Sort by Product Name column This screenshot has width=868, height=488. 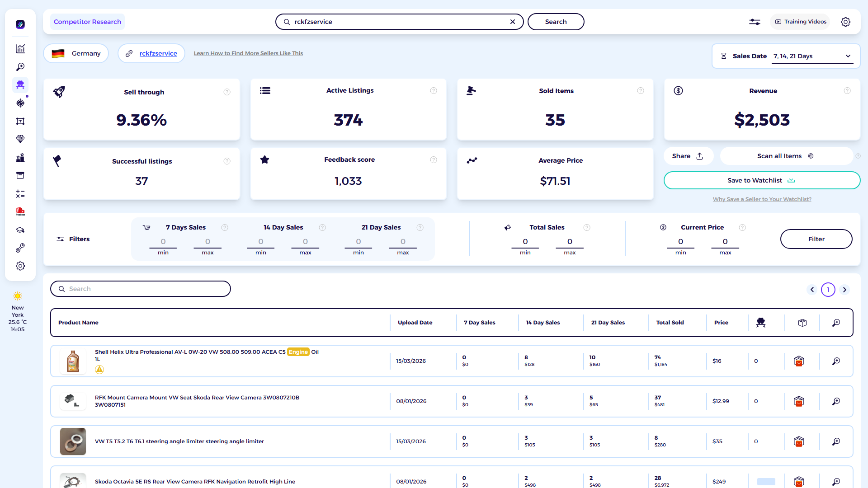coord(78,323)
